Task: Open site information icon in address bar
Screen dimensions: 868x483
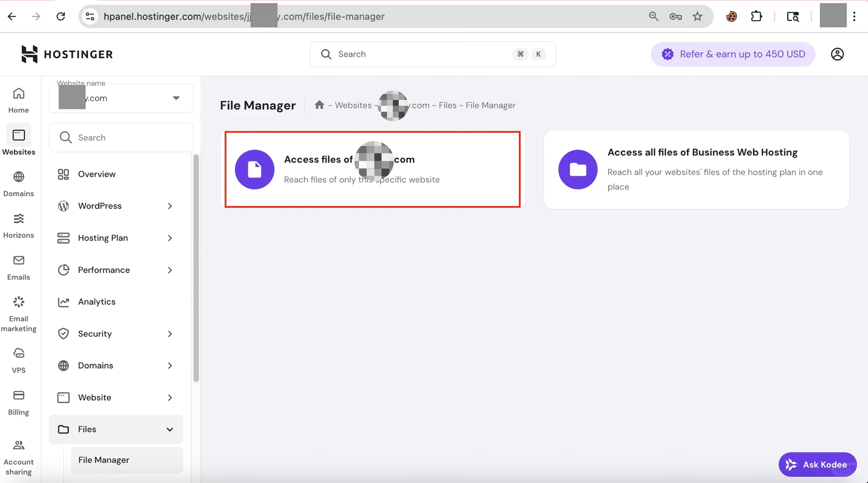Action: tap(90, 17)
